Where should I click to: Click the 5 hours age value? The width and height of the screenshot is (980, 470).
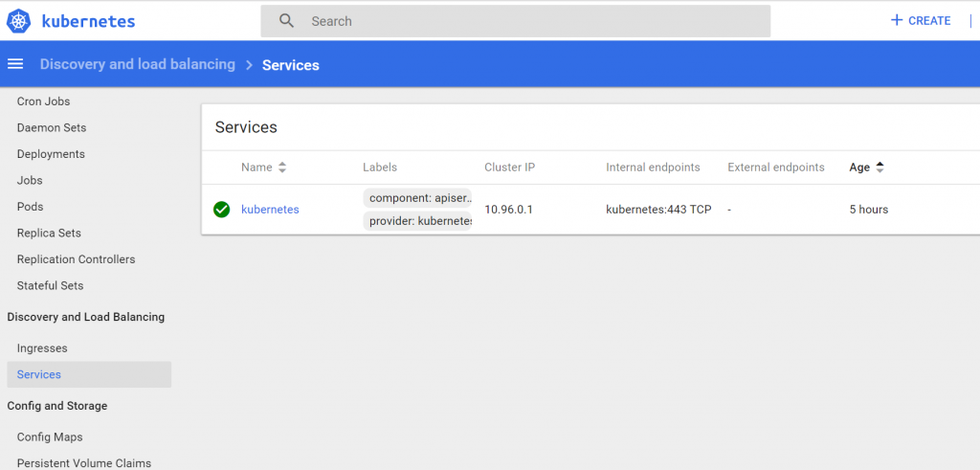coord(869,210)
